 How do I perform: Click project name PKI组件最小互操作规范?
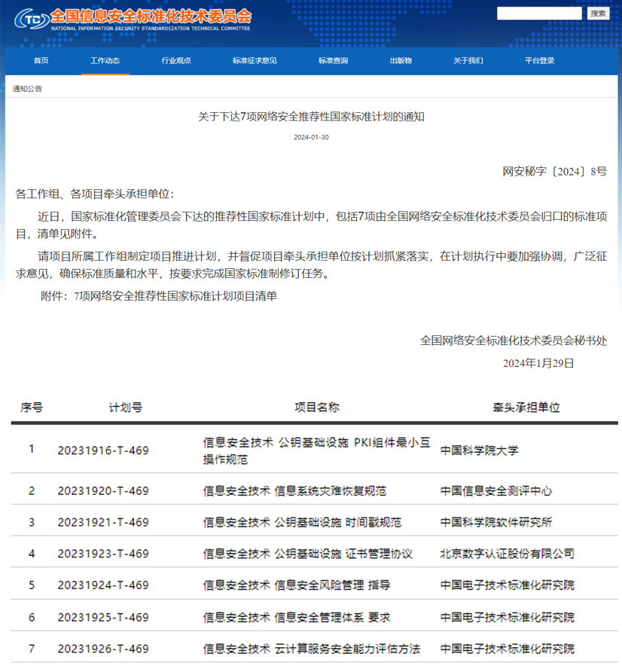click(x=317, y=451)
